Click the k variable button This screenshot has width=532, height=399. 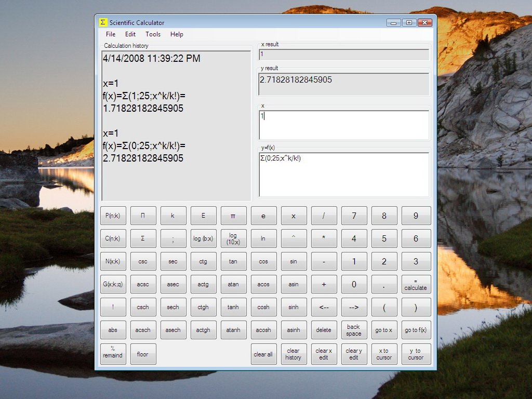click(173, 216)
